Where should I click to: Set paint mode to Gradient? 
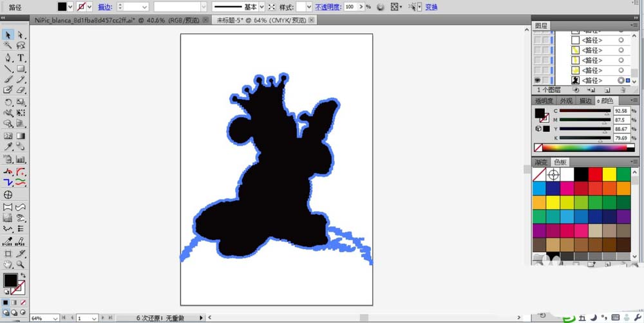coord(14,302)
